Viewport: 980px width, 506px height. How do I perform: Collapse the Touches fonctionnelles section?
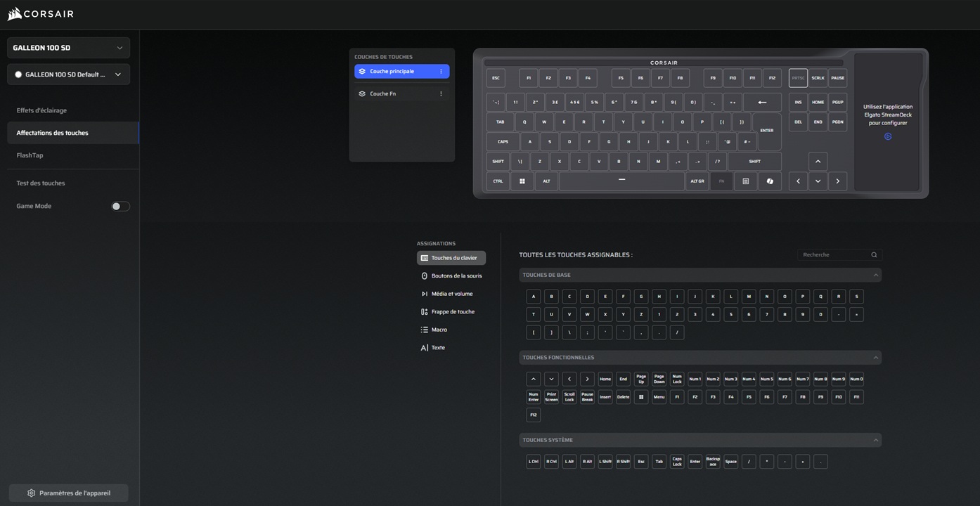(875, 358)
